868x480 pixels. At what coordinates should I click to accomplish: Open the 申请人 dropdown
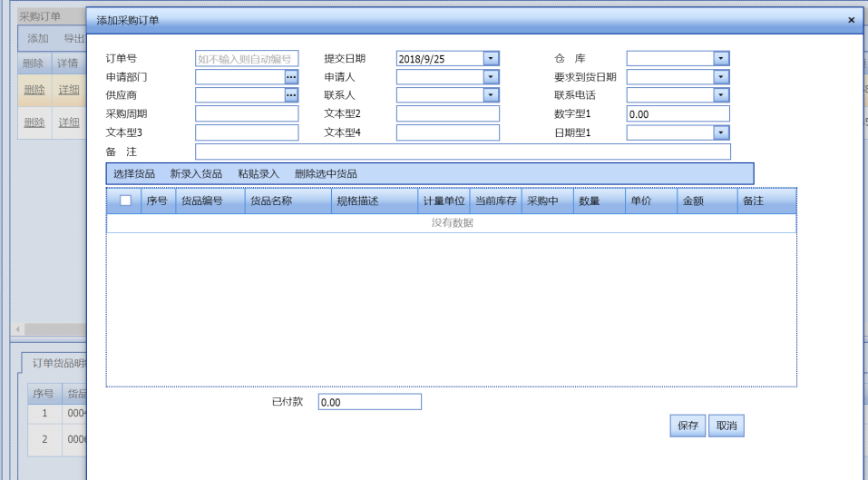coord(492,77)
